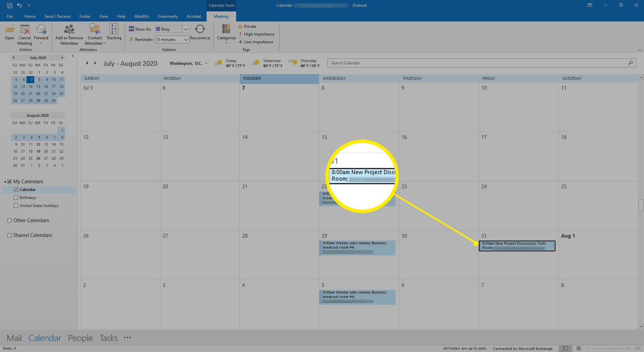Image resolution: width=644 pixels, height=352 pixels.
Task: Click zoom out minus in status bar
Action: tap(589, 348)
